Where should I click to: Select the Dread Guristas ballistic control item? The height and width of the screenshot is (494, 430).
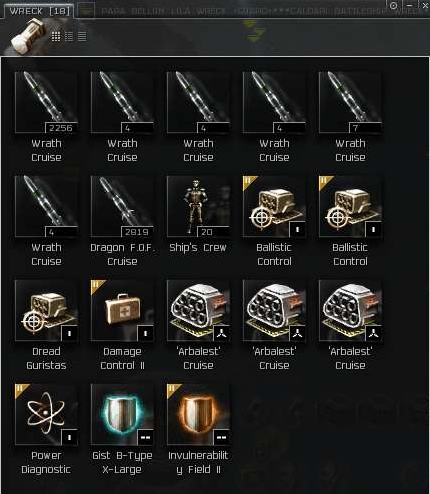pos(46,310)
